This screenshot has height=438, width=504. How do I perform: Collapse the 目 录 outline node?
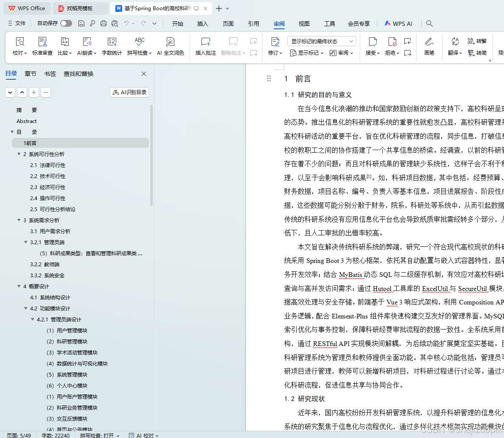coord(12,132)
